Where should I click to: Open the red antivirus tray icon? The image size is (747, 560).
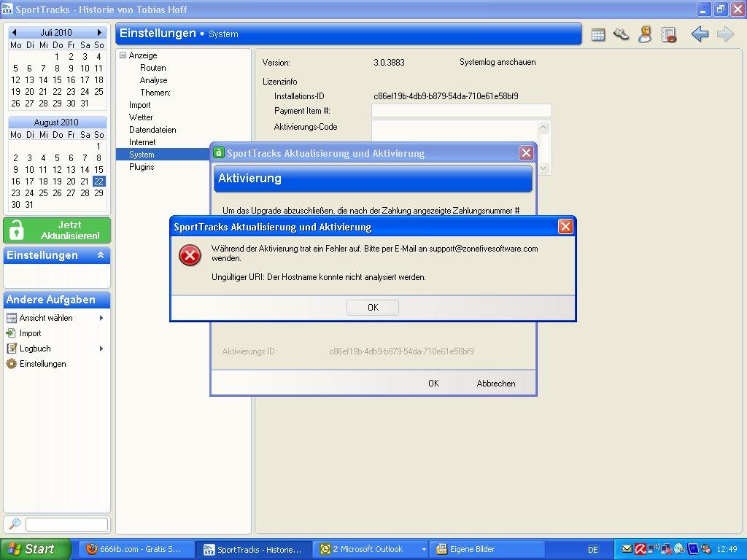[x=640, y=549]
